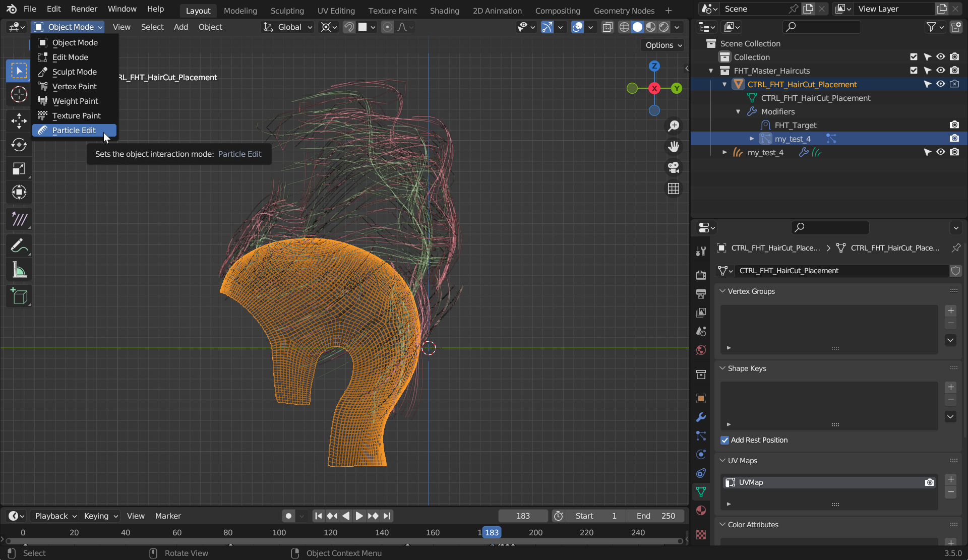Choose Sculpt Mode from list
The image size is (968, 560).
coord(74,72)
